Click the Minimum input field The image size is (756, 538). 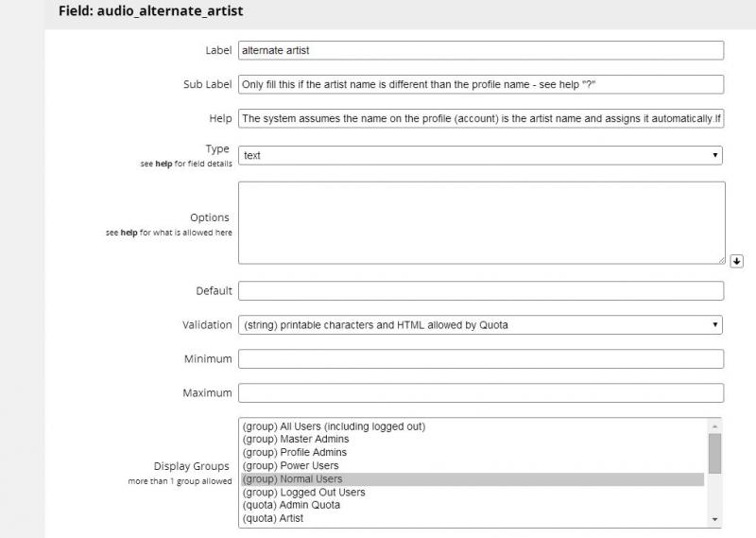pyautogui.click(x=480, y=359)
